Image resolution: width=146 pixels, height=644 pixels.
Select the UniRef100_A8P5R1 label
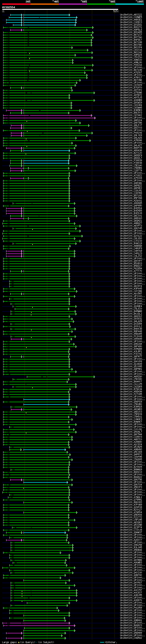[131, 369]
